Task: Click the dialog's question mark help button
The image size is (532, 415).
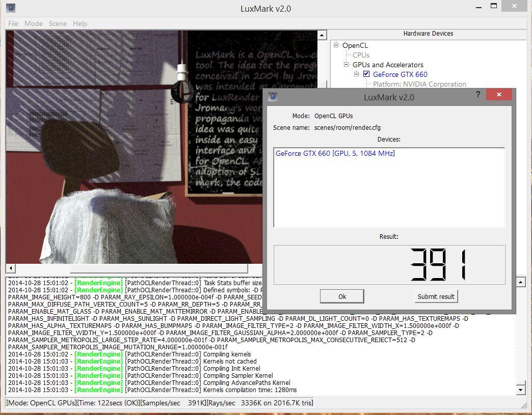Action: coord(477,94)
